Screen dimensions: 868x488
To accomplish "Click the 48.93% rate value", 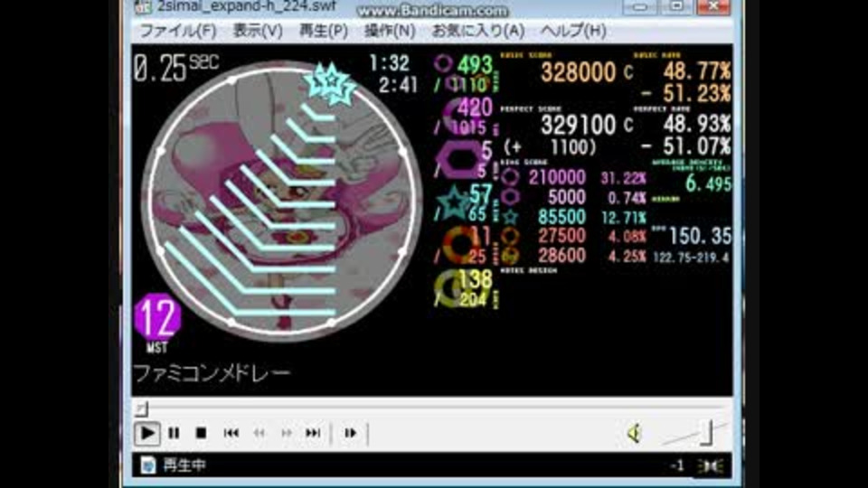I will coord(697,124).
